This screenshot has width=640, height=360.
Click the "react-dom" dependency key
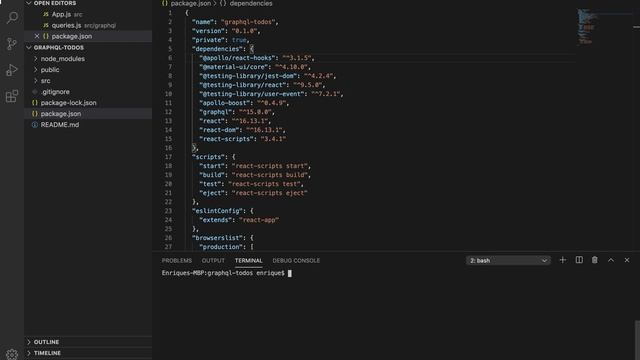(x=220, y=130)
